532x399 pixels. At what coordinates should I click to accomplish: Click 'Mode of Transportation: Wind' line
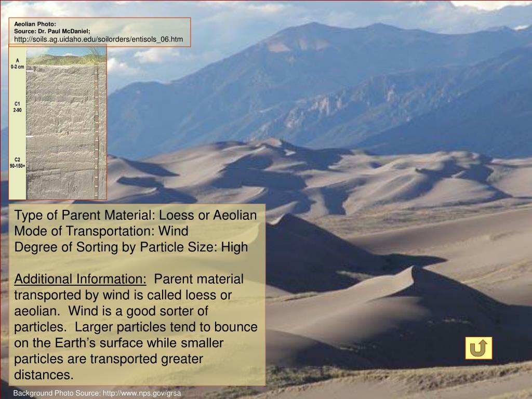(x=101, y=231)
